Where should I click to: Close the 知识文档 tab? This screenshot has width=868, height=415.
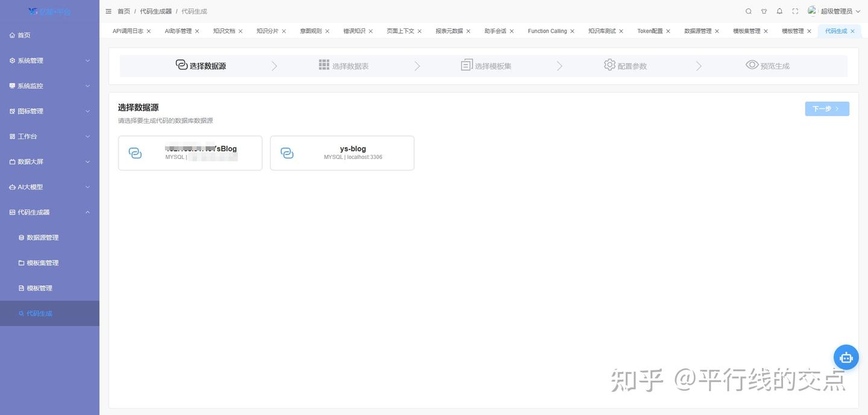click(241, 31)
